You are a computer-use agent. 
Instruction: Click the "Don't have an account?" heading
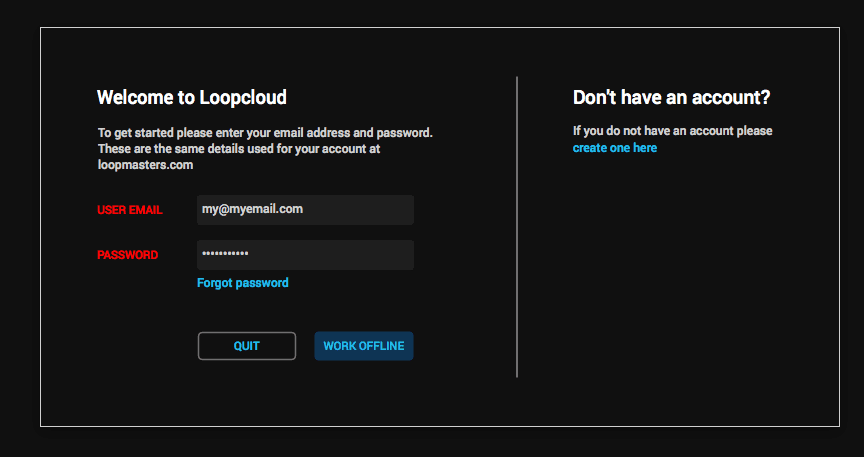671,97
